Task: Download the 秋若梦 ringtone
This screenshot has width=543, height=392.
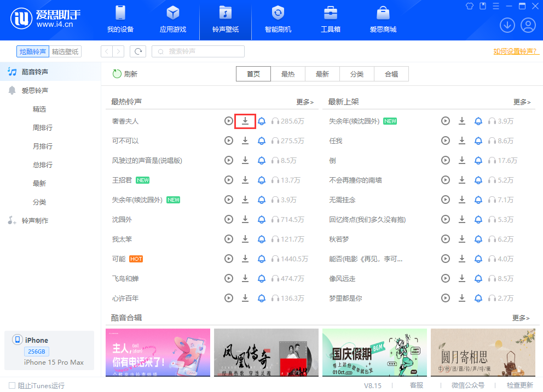Action: tap(462, 239)
